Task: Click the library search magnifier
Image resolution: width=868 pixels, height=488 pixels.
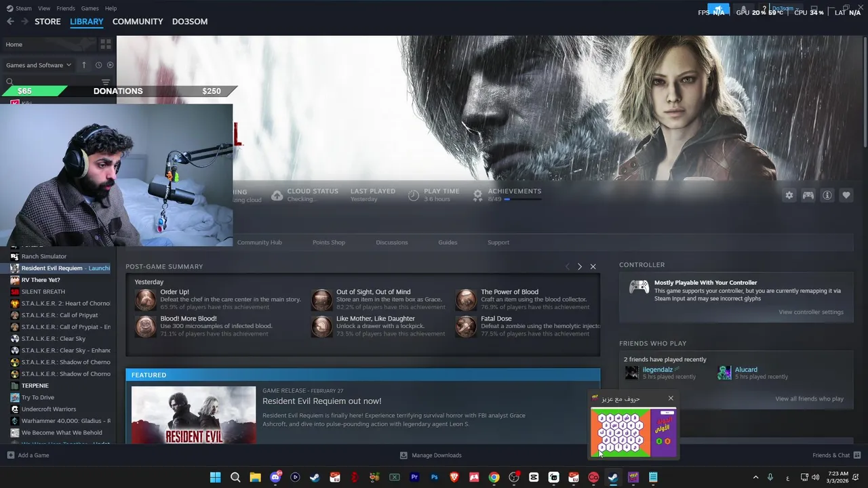Action: (x=9, y=82)
